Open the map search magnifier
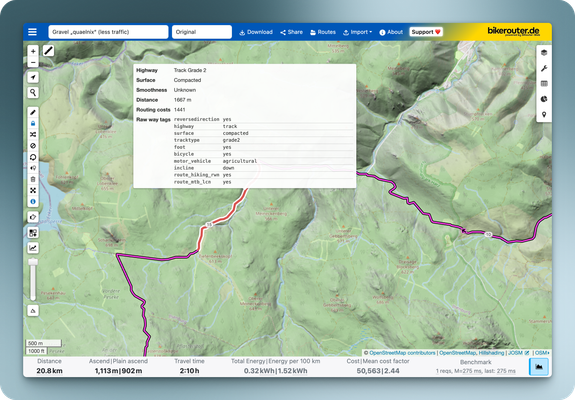Image resolution: width=575 pixels, height=400 pixels. pyautogui.click(x=33, y=92)
